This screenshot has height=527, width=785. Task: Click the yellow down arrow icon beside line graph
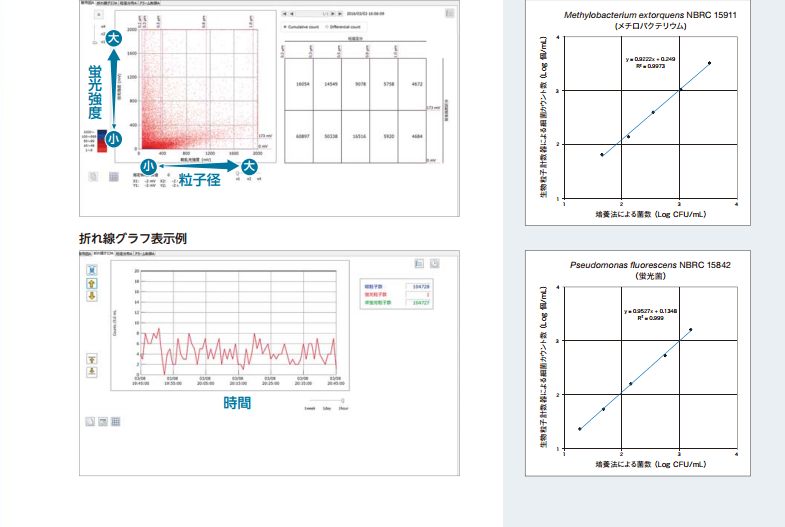click(90, 296)
